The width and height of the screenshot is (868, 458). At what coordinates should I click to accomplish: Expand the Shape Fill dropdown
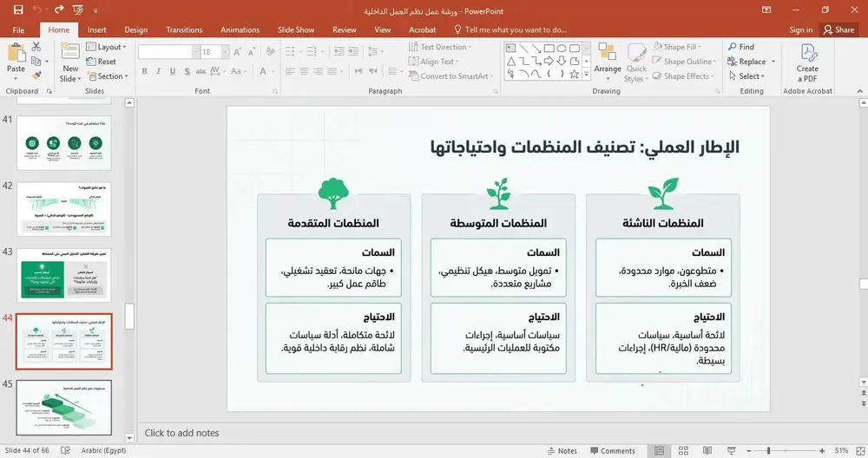676,47
